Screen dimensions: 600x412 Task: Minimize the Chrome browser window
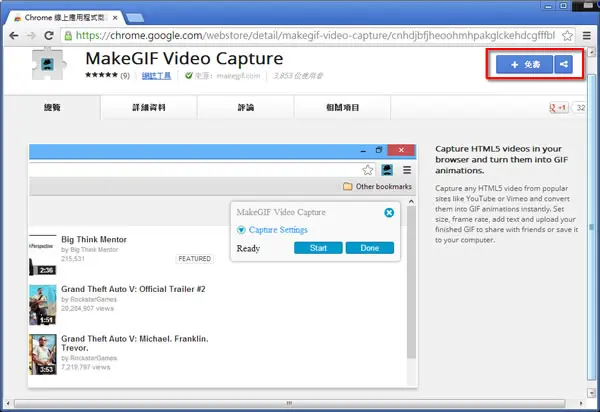pos(548,6)
